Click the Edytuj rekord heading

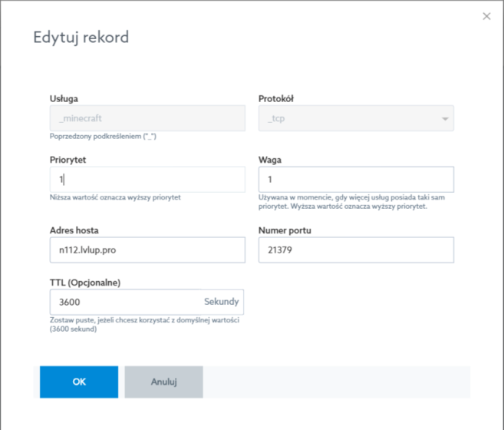click(x=81, y=38)
